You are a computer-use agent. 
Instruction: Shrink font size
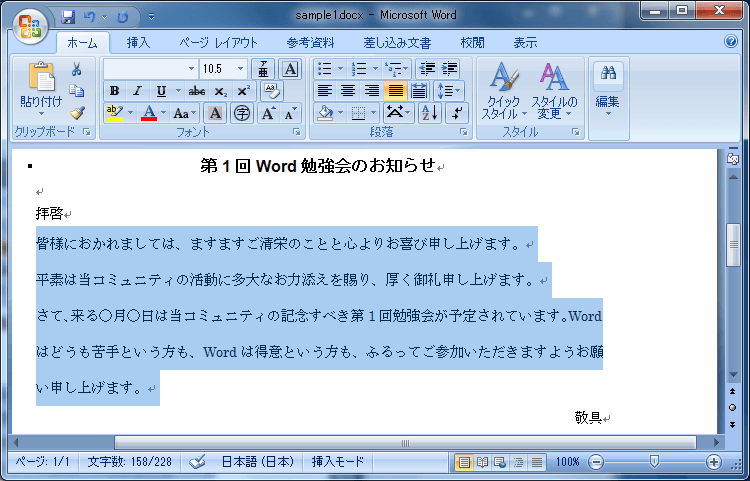coord(290,113)
